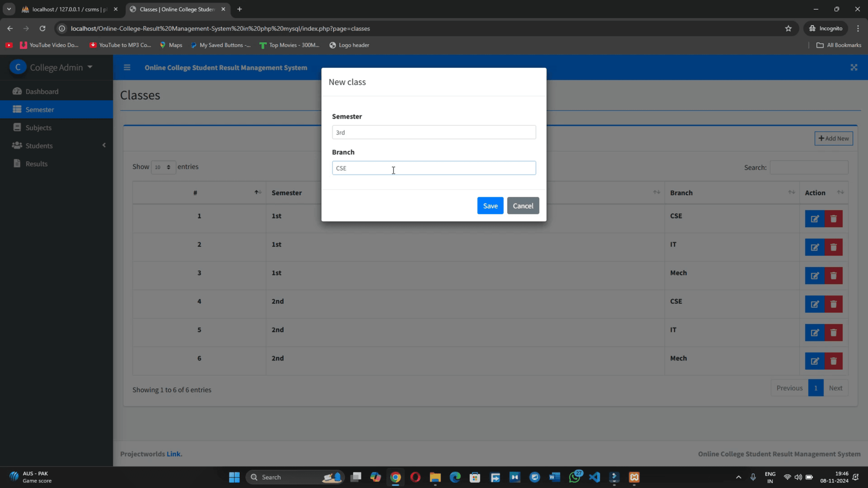The height and width of the screenshot is (488, 868).
Task: Click the edit icon for row 5
Action: pos(814,333)
